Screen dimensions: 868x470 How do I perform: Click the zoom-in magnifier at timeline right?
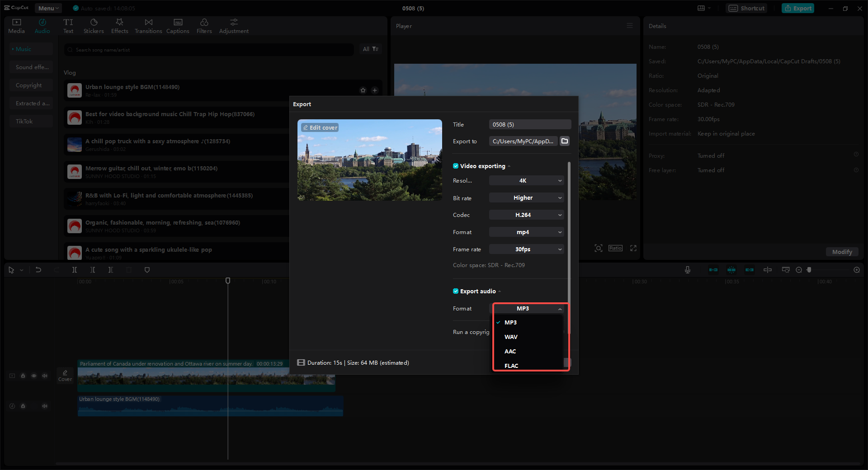856,270
